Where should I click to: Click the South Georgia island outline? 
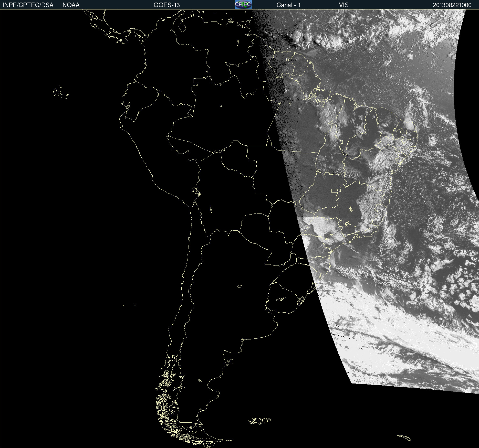pos(404,438)
